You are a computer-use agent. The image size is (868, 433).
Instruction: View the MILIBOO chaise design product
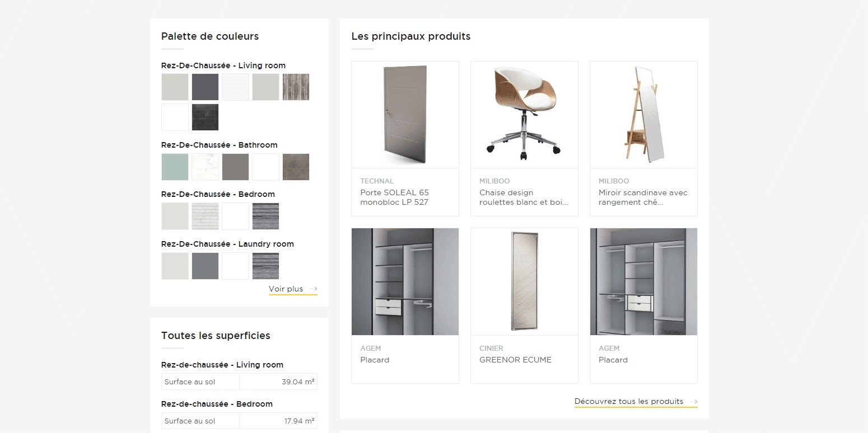point(524,114)
